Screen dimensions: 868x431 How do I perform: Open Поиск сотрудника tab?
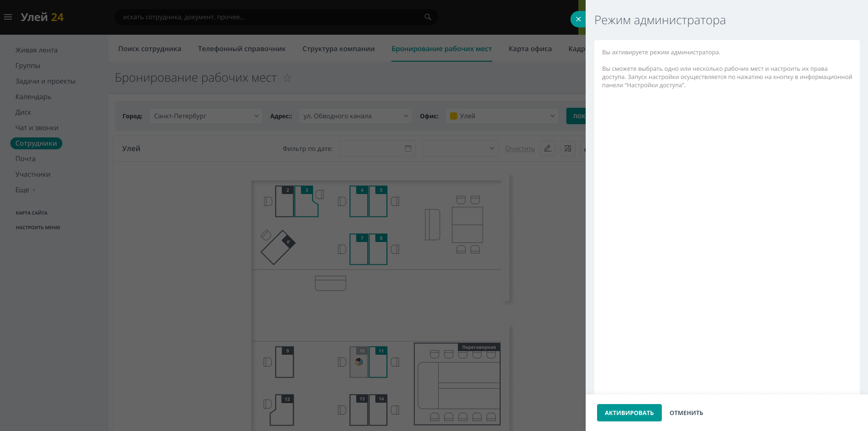point(150,49)
